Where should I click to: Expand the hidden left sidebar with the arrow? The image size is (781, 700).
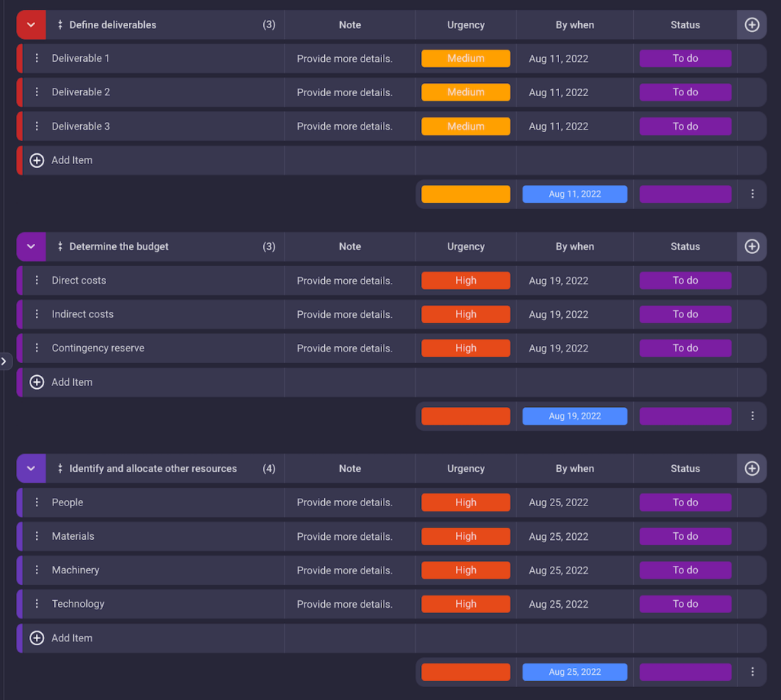(5, 361)
